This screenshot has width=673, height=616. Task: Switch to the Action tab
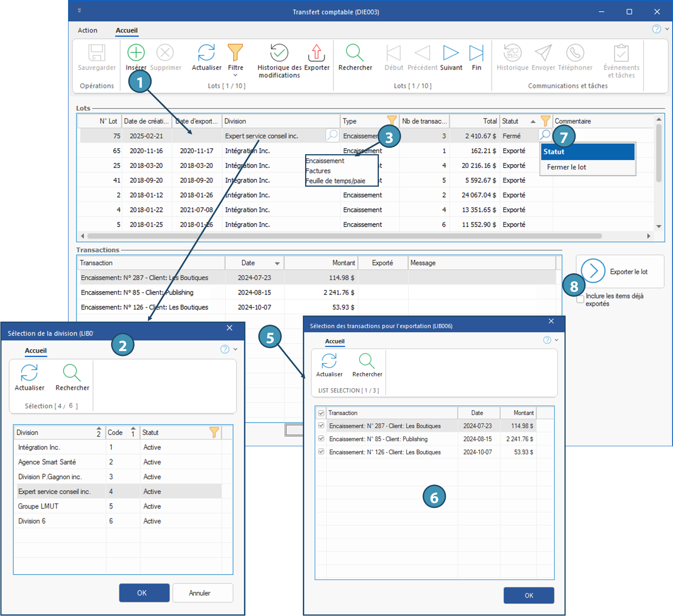coord(87,30)
